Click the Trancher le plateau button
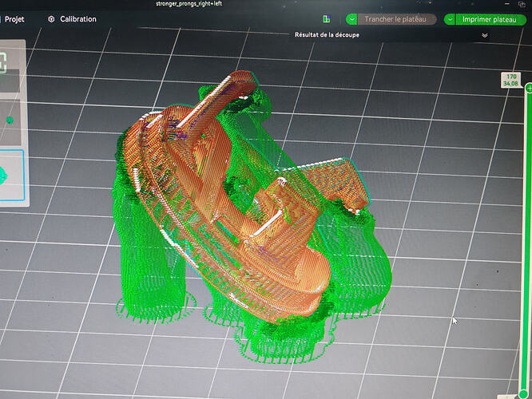This screenshot has height=399, width=532. (395, 19)
